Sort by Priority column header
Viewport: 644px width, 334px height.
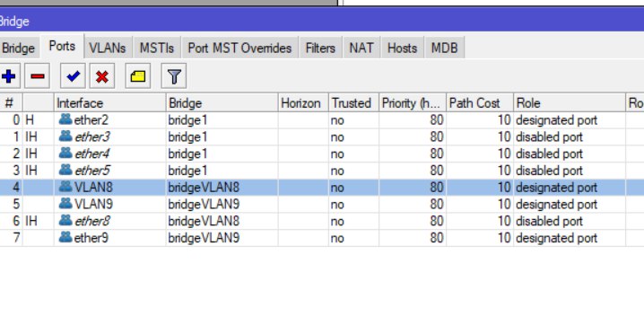[413, 103]
